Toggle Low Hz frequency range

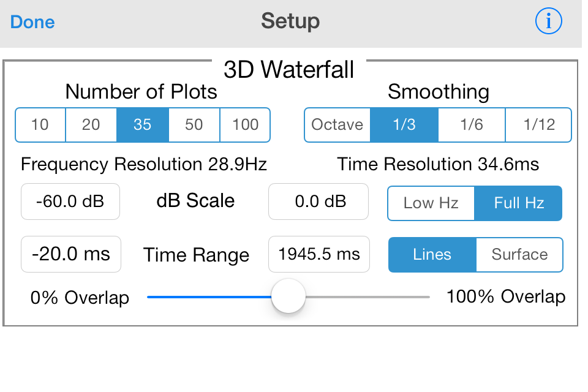pyautogui.click(x=431, y=203)
